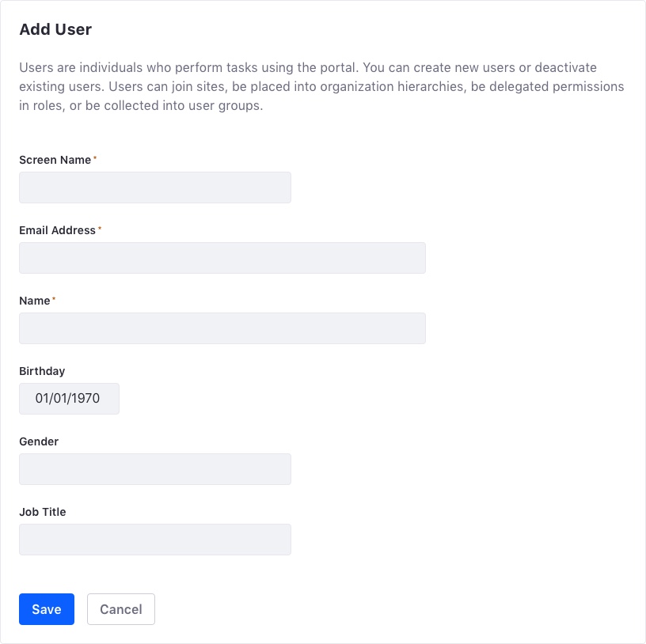The height and width of the screenshot is (644, 646).
Task: Click the Add User heading
Action: pyautogui.click(x=55, y=30)
